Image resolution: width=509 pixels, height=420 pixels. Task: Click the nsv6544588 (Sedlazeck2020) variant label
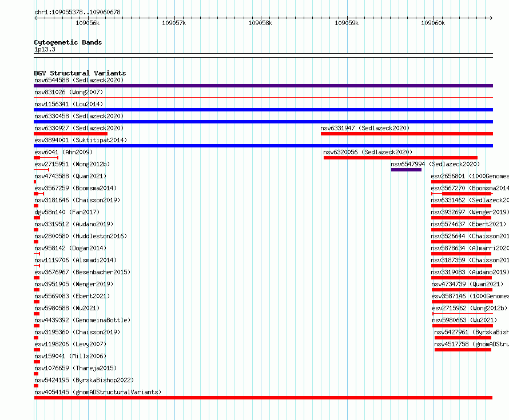coord(79,80)
